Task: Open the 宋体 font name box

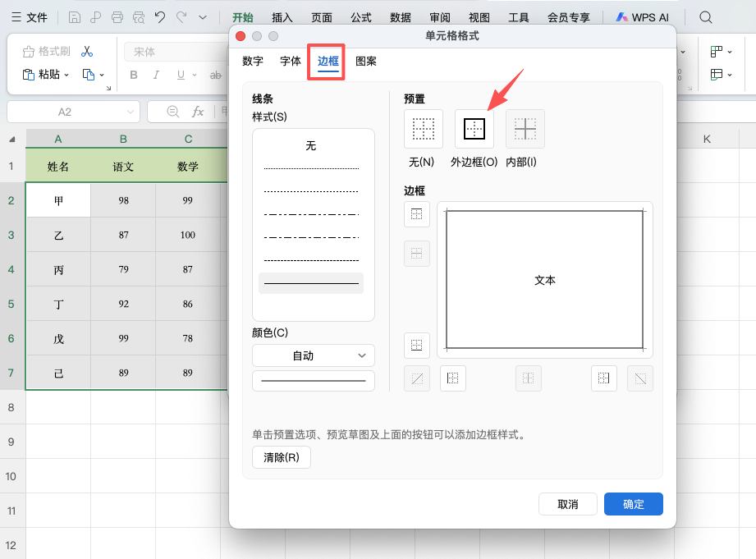Action: click(176, 52)
